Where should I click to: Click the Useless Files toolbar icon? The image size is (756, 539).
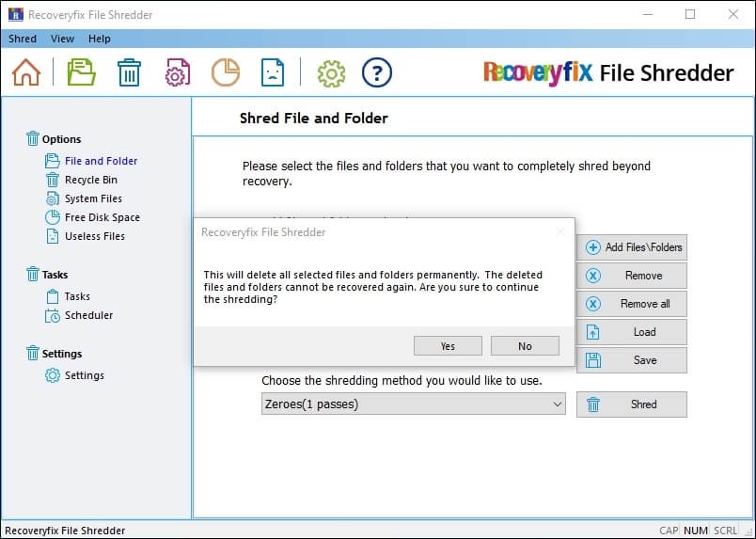click(x=273, y=72)
